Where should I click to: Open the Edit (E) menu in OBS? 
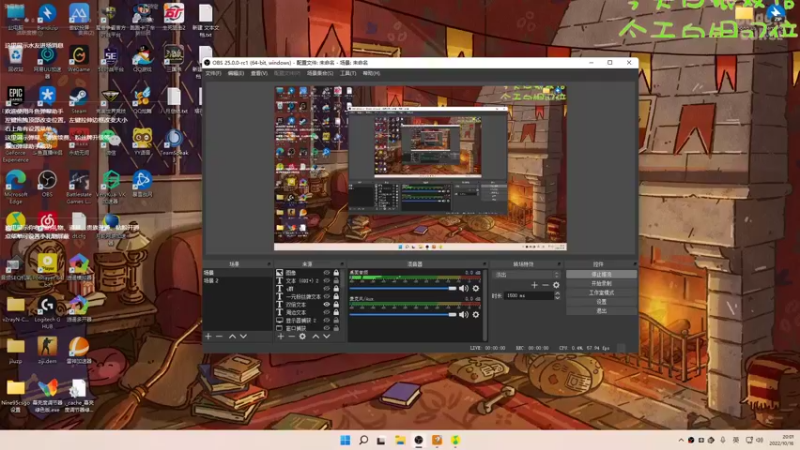coord(236,73)
